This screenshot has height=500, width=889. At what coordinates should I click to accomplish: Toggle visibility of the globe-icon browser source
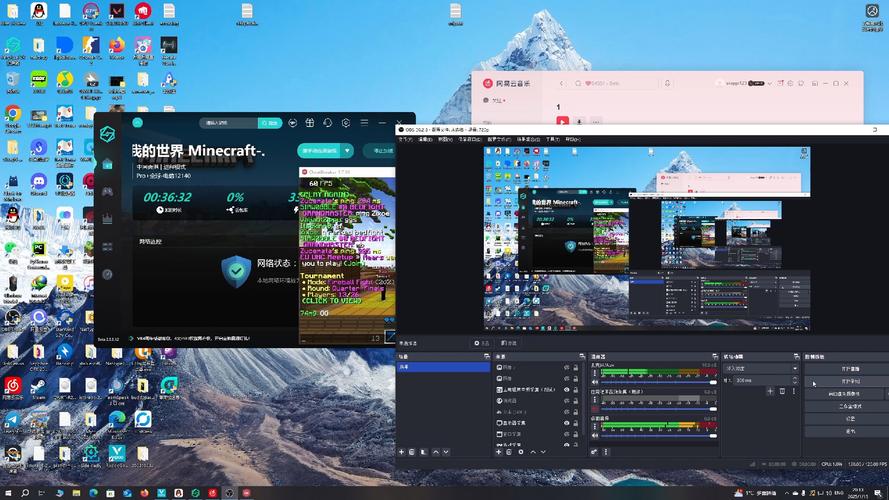coord(566,401)
